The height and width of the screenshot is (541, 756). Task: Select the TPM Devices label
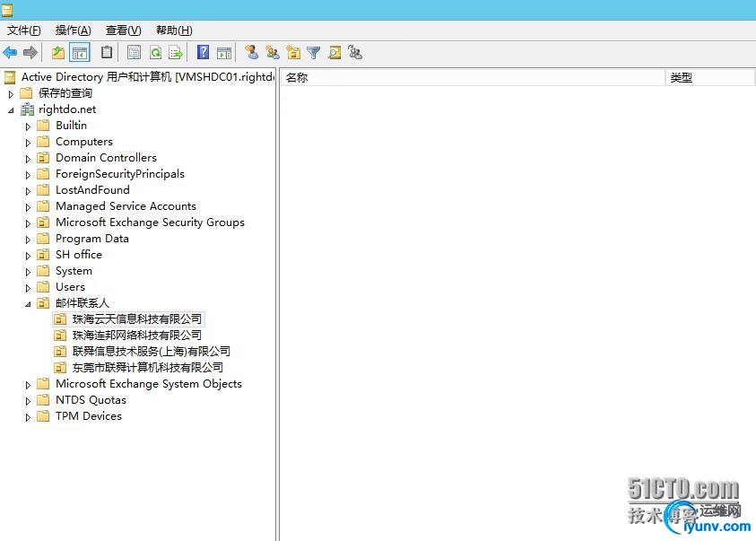point(89,416)
